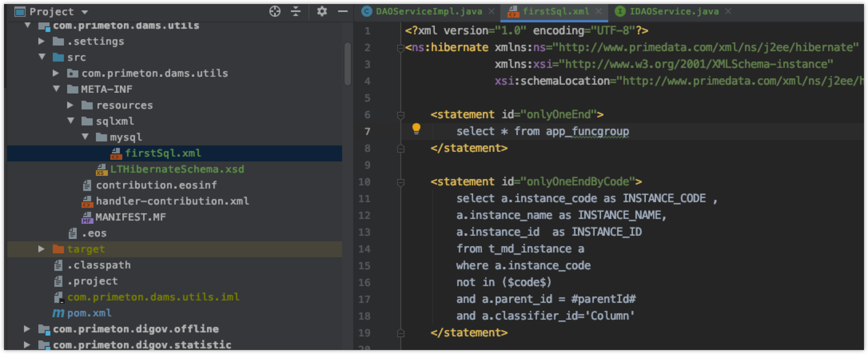Click on '($code$)' in line 16
This screenshot has height=354, width=868.
[x=527, y=282]
